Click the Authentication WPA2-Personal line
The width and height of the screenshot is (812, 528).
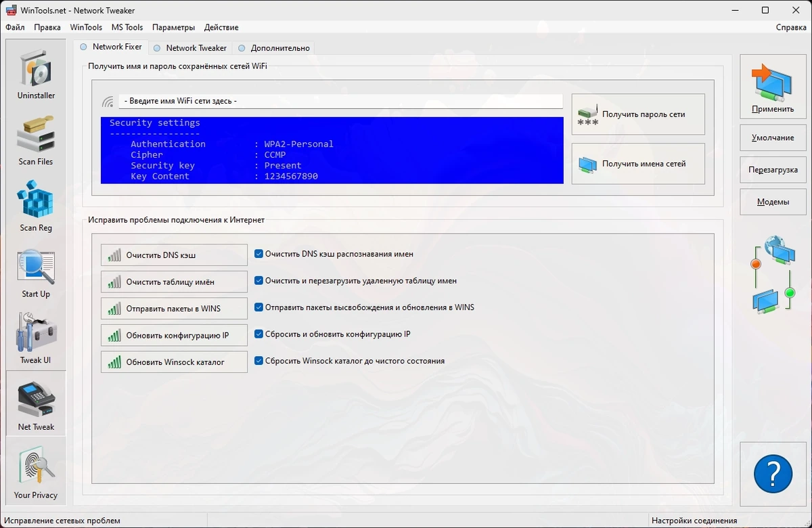pos(231,144)
